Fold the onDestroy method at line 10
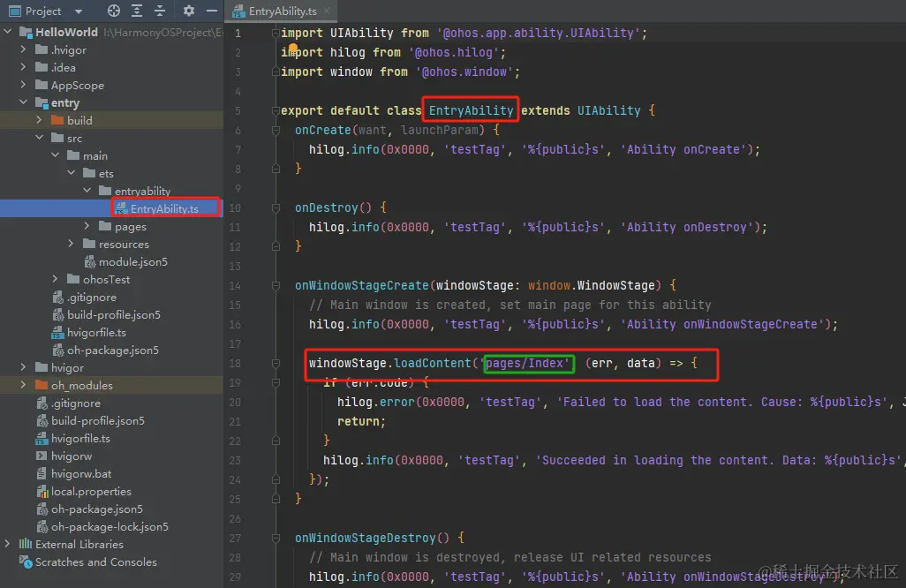This screenshot has height=588, width=906. click(x=276, y=207)
